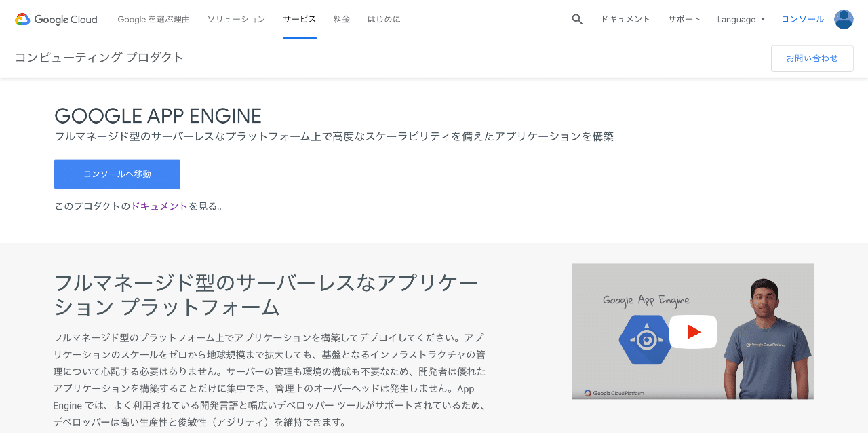The width and height of the screenshot is (868, 433).
Task: Open the サポート link
Action: [684, 19]
